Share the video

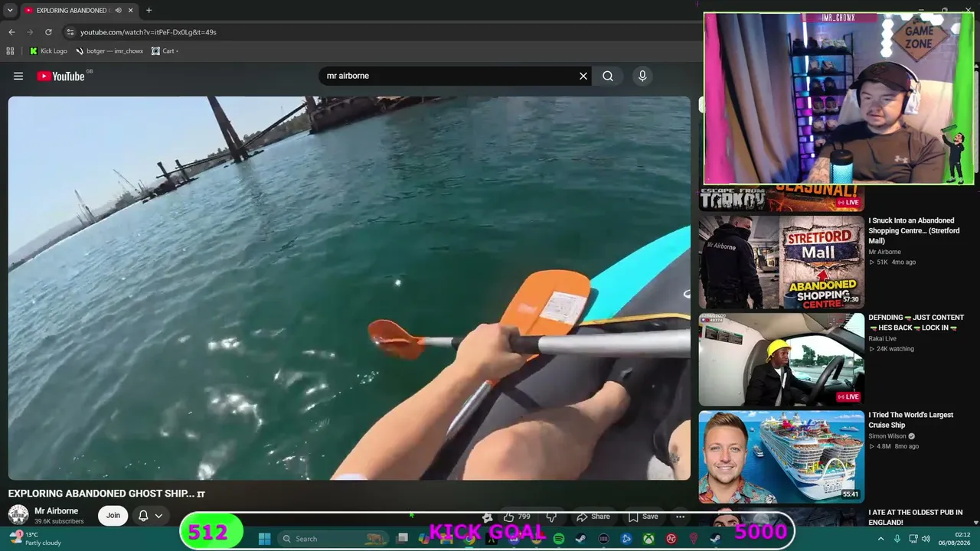tap(593, 517)
